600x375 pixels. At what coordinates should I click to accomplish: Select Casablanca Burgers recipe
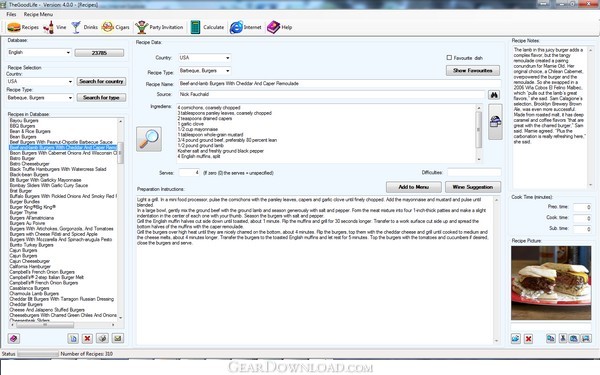[x=29, y=288]
